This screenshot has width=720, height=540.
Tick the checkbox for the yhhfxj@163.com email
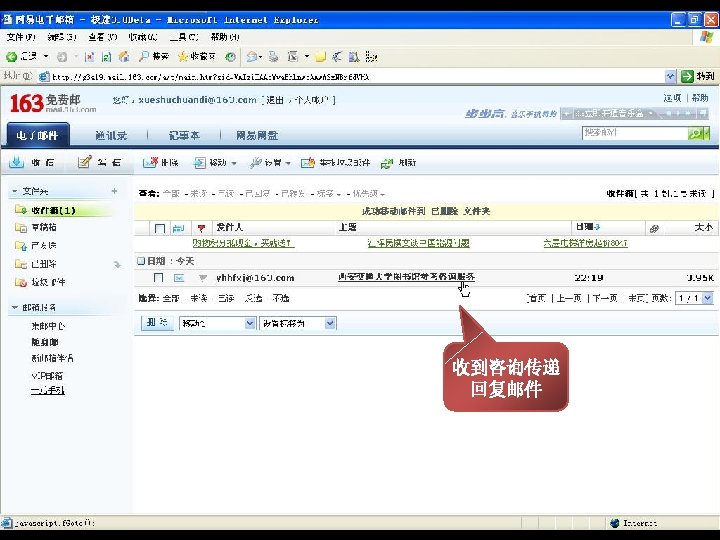click(158, 278)
